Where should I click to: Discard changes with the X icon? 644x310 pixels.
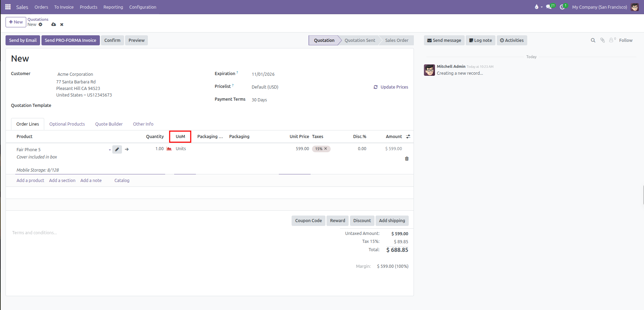(62, 25)
